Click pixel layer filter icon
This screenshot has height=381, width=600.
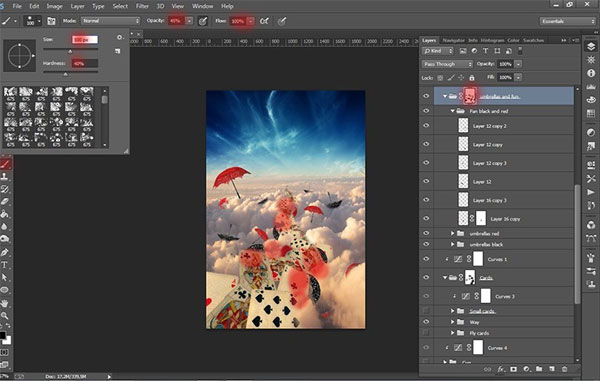click(x=463, y=51)
